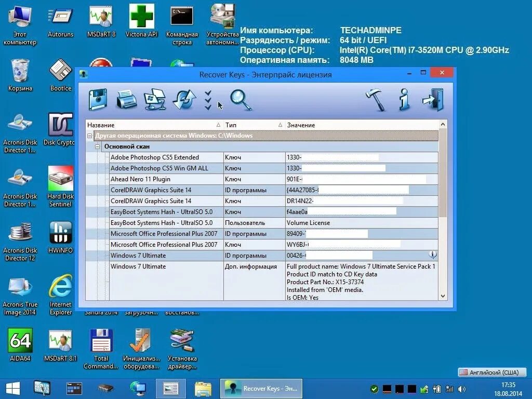Click the scrollbar up arrow in the list

[x=443, y=125]
